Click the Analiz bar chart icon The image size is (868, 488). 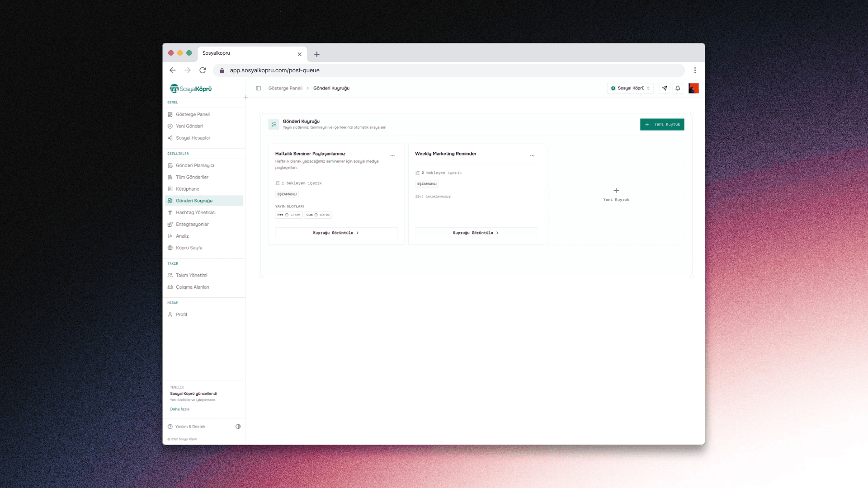pyautogui.click(x=170, y=236)
